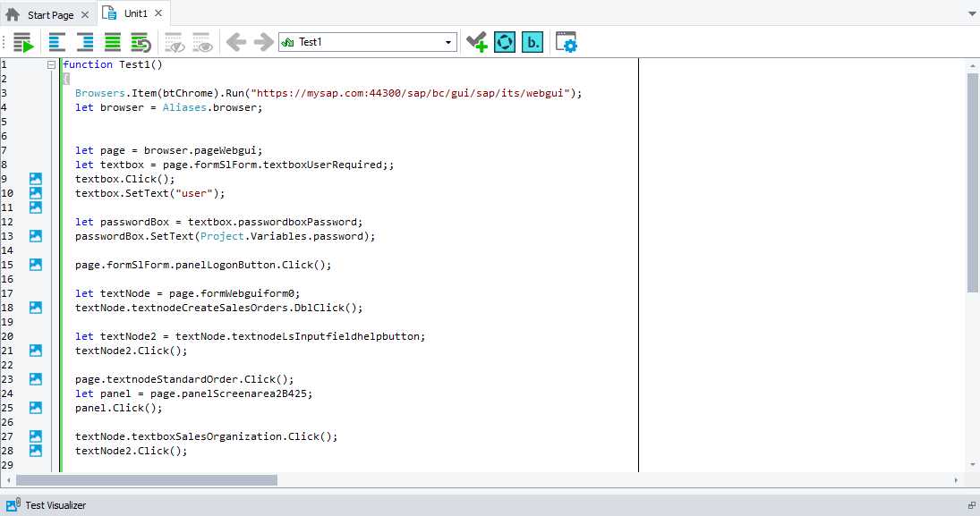Click the Test Visualizer paperclip icon in status bar
Screen dimensions: 980x516
[x=13, y=504]
